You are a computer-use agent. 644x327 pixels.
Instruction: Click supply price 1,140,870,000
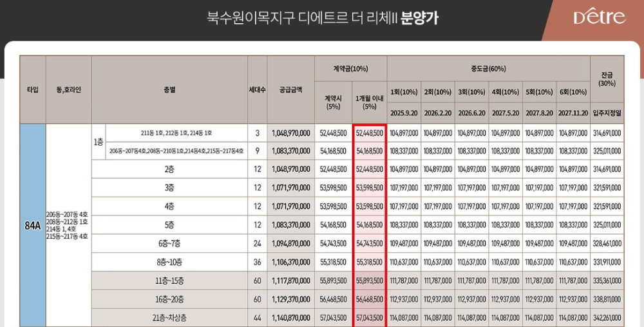click(x=291, y=318)
